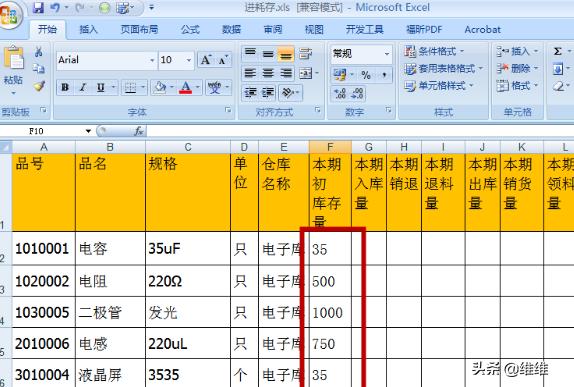
Task: Open the 公式 ribbon tab
Action: coord(190,29)
